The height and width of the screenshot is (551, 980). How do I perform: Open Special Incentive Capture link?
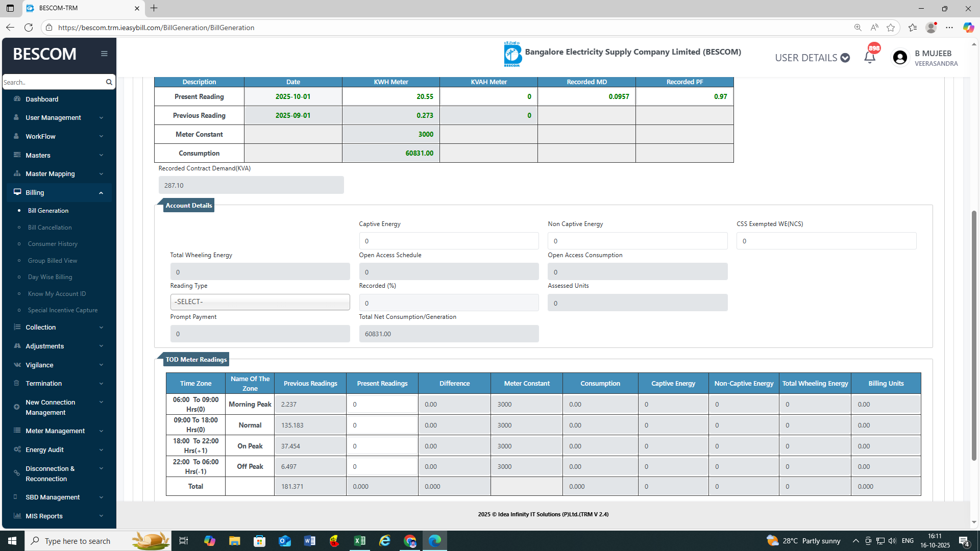pyautogui.click(x=62, y=310)
